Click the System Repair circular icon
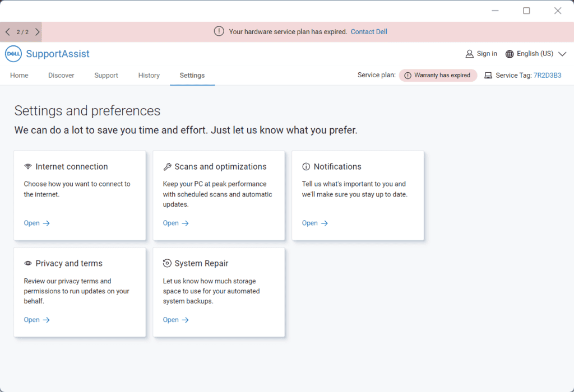The image size is (574, 392). click(167, 264)
